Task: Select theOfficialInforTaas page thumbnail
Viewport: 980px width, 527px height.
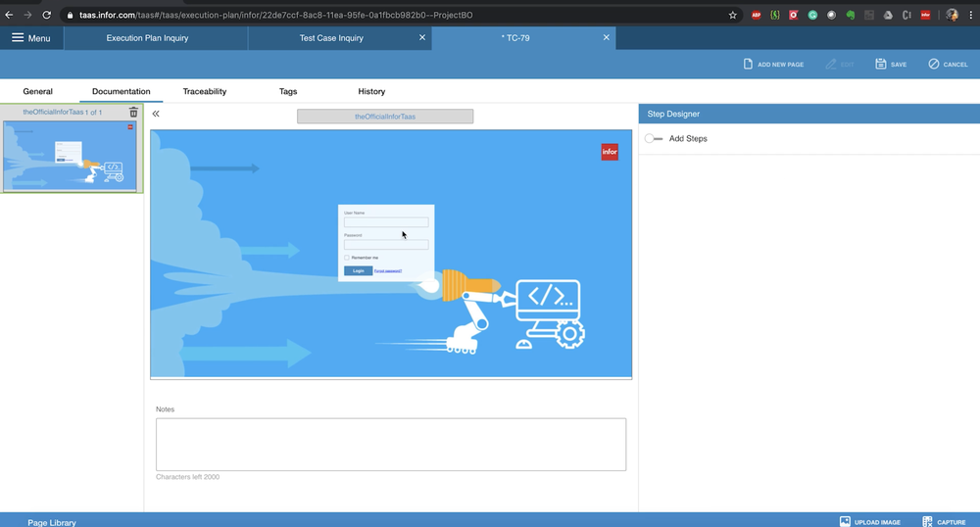Action: 70,156
